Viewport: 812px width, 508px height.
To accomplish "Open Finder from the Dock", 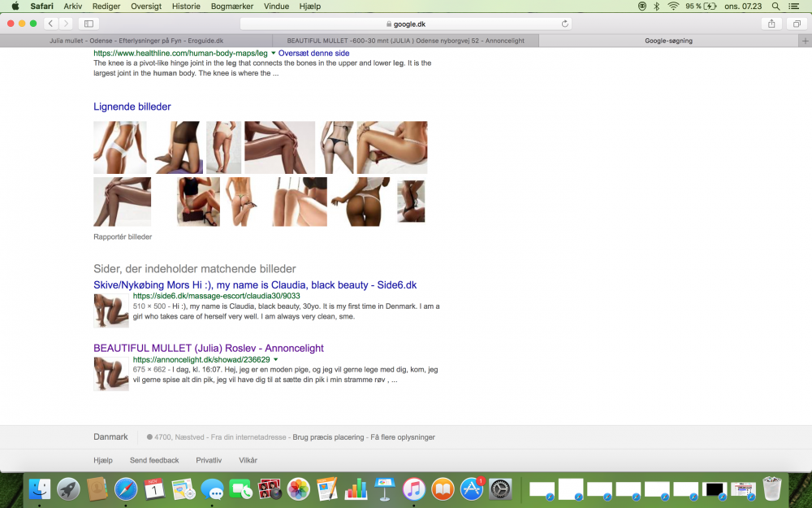I will [x=39, y=488].
